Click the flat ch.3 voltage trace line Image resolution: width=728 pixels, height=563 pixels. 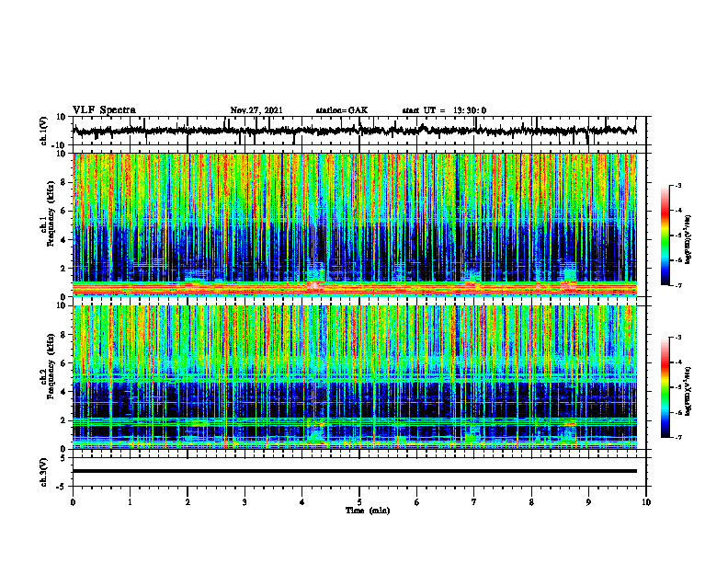coord(354,471)
